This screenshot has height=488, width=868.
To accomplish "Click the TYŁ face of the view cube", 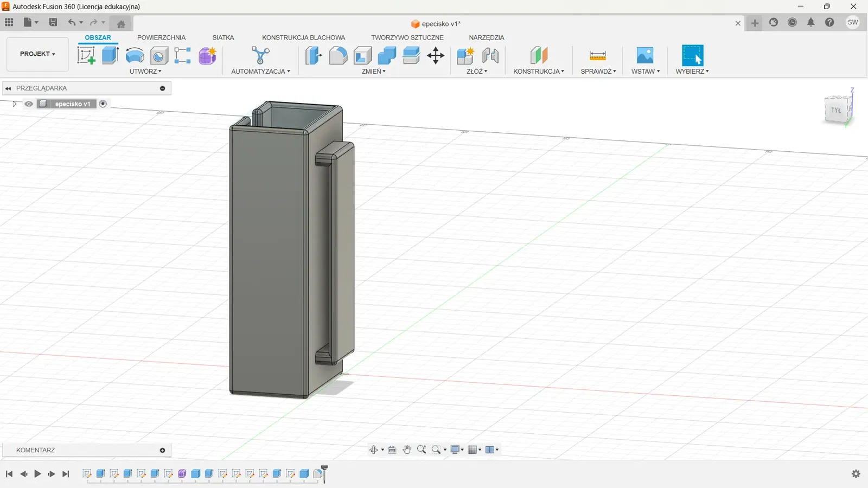I will [x=836, y=110].
